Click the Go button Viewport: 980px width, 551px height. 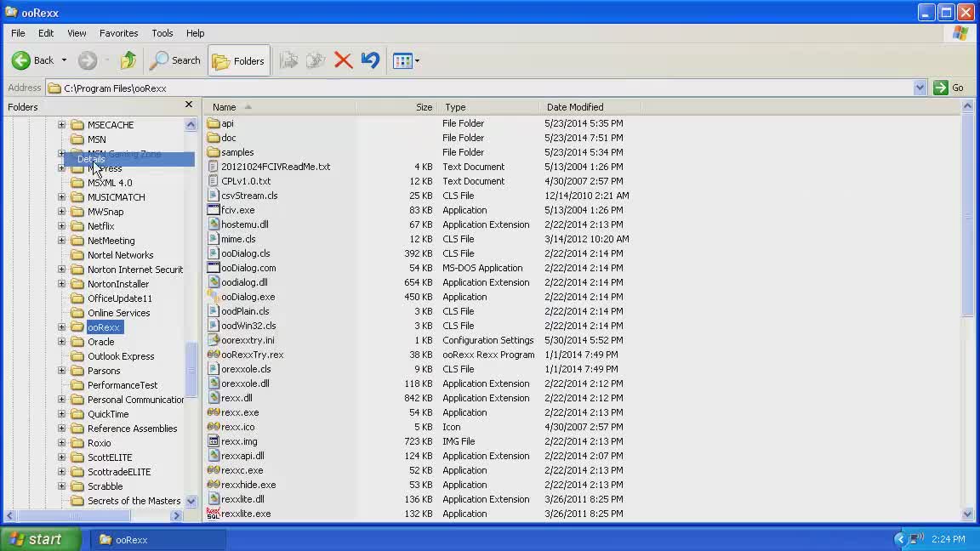[949, 88]
